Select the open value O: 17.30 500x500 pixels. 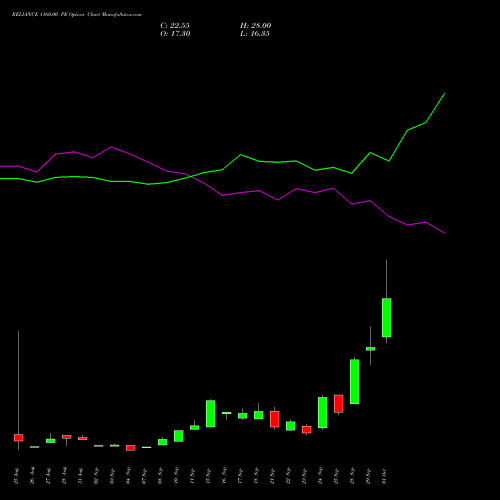click(x=175, y=34)
